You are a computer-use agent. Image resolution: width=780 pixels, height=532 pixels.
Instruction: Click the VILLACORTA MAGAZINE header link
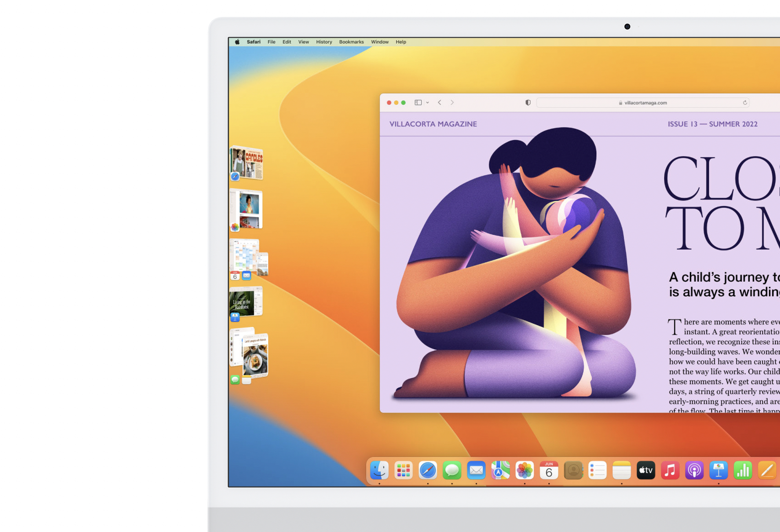[x=433, y=124]
